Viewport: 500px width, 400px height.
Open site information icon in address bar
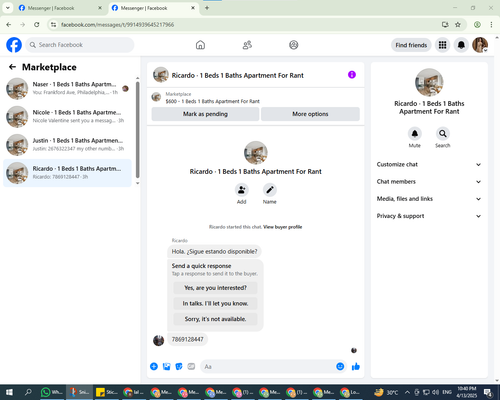click(53, 25)
